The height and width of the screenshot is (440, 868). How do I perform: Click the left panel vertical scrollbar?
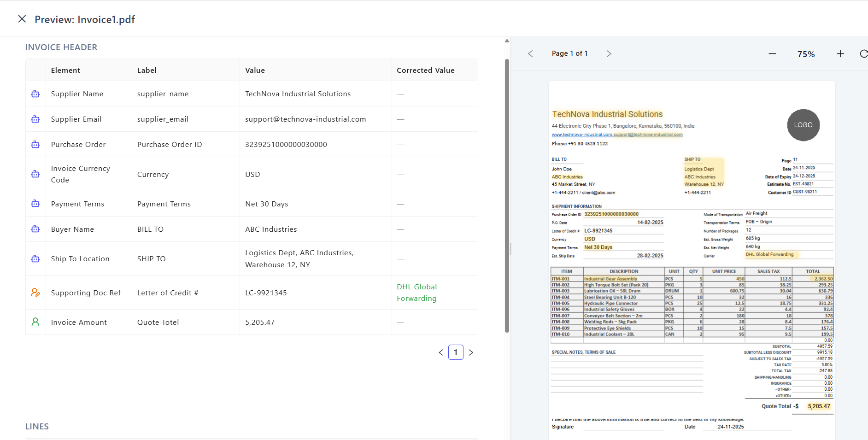coord(507,194)
